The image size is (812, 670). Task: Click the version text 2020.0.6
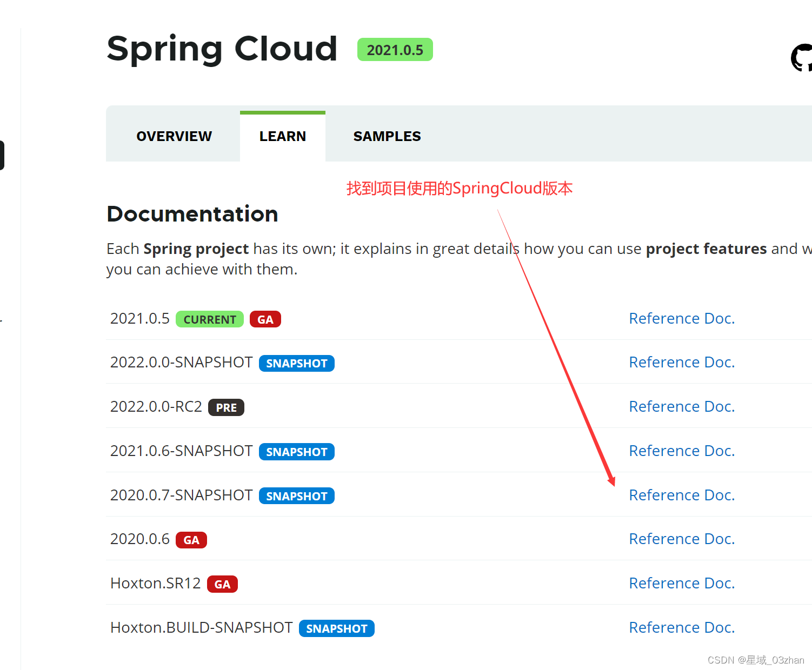[140, 539]
